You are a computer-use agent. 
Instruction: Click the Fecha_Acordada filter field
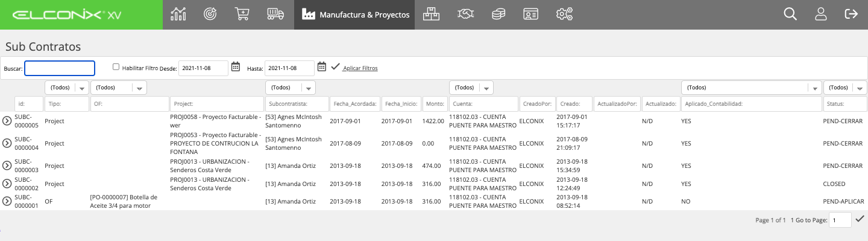click(x=356, y=104)
